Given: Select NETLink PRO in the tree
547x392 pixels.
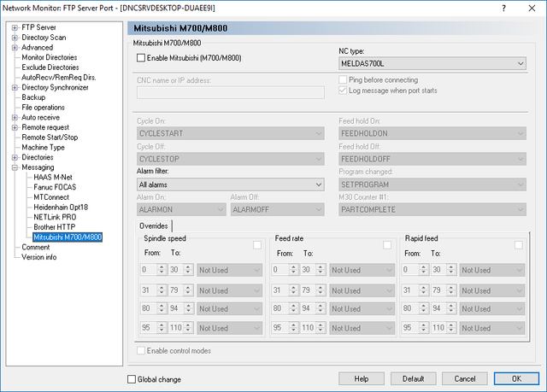Looking at the screenshot, I should (x=55, y=217).
